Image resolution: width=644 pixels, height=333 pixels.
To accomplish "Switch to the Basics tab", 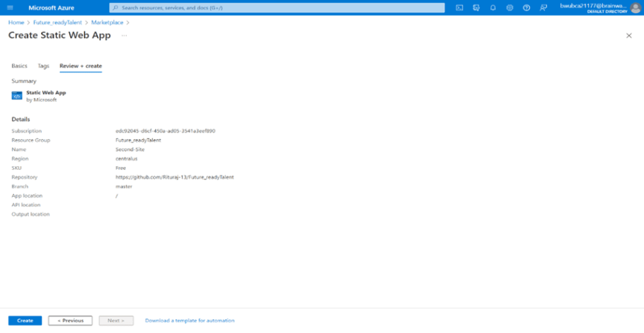I will pyautogui.click(x=19, y=66).
